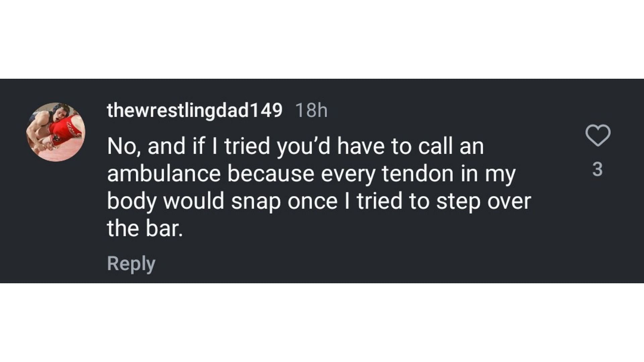Click the 18h timestamp
The image size is (644, 362).
tap(311, 110)
